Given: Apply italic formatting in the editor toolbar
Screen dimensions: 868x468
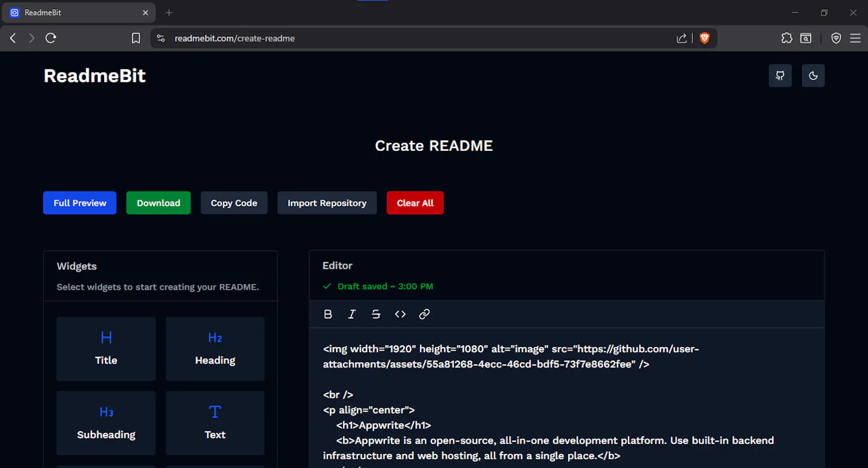Looking at the screenshot, I should click(x=352, y=314).
